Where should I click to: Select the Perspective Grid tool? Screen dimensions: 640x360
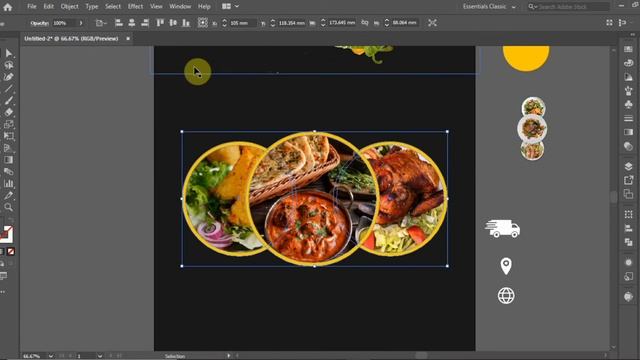click(9, 148)
